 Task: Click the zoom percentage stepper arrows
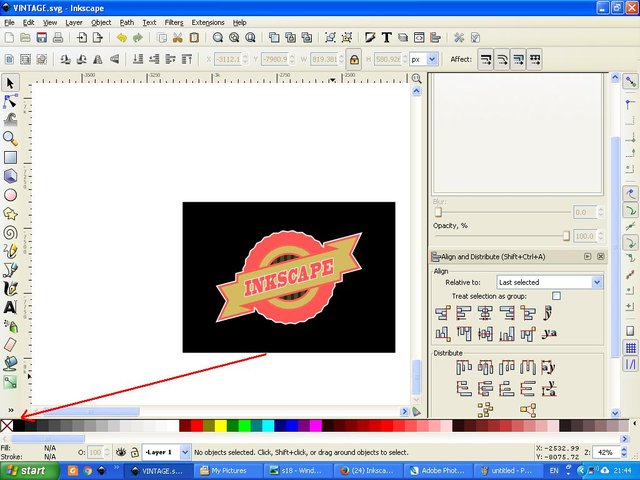click(x=624, y=452)
